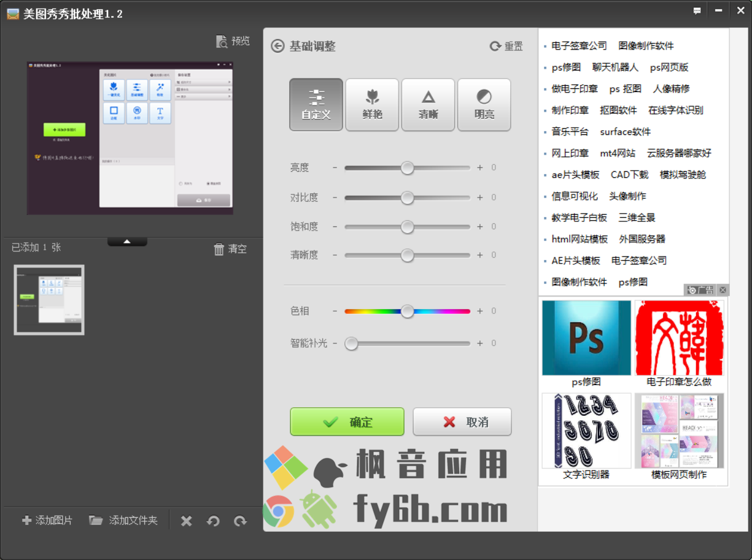Increase 对比度 with the plus sign
Screen dimensions: 752x560
[x=480, y=198]
